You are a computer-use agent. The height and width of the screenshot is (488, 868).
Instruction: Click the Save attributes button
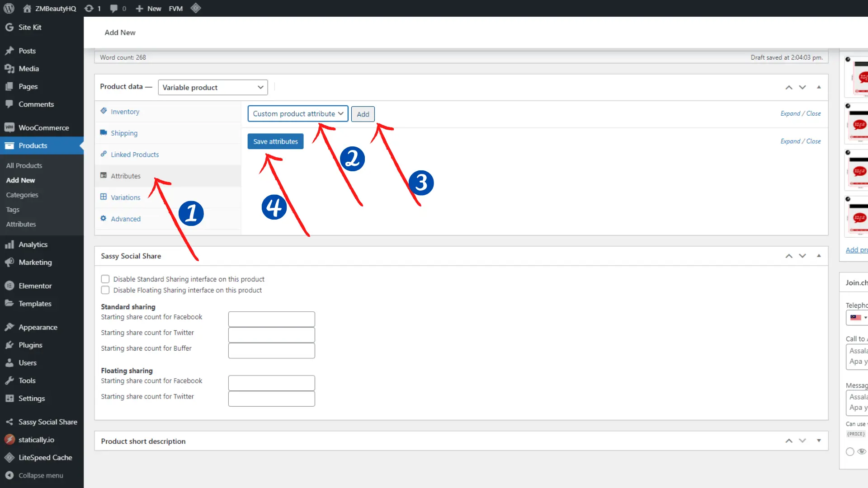(x=275, y=141)
